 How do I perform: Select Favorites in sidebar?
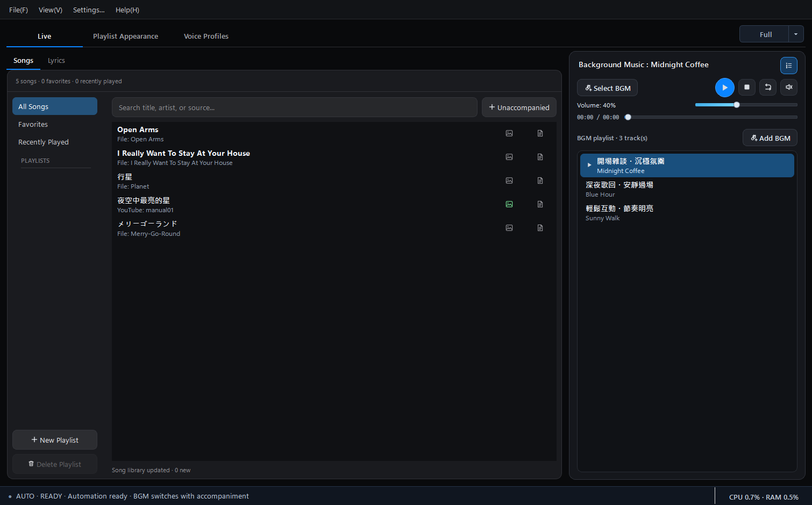(55, 124)
